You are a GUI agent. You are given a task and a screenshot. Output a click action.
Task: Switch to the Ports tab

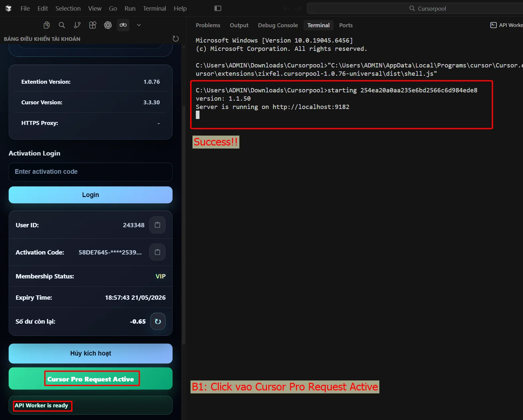coord(346,25)
